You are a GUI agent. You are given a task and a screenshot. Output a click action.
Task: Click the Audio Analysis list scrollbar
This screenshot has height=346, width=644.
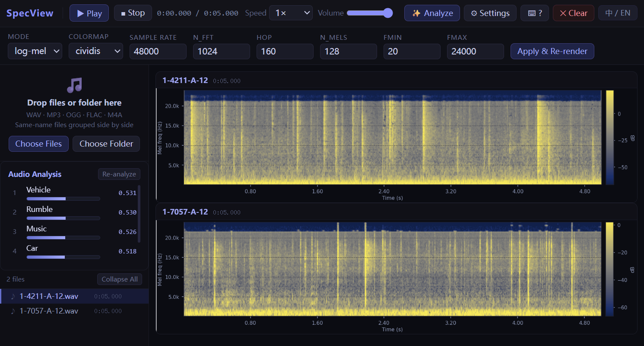(x=139, y=214)
